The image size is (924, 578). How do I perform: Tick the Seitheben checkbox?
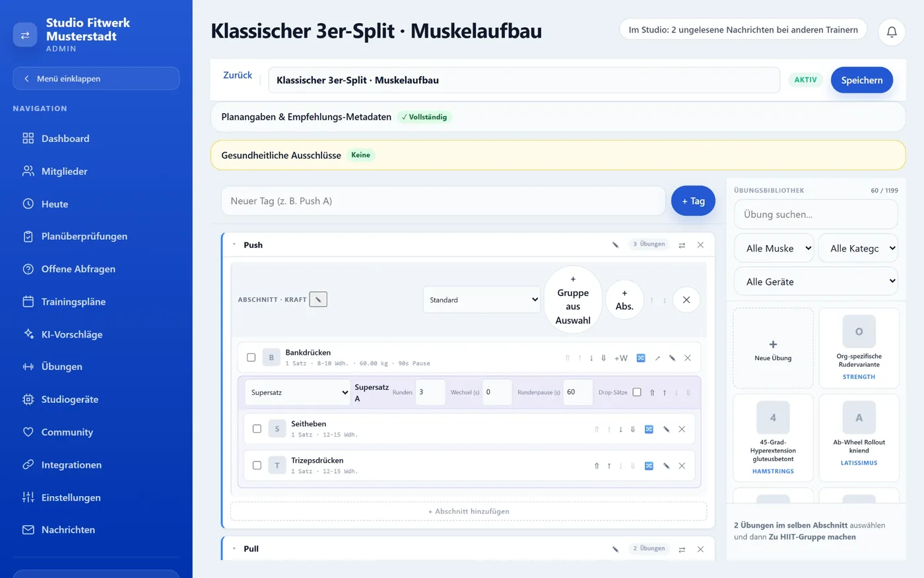257,429
